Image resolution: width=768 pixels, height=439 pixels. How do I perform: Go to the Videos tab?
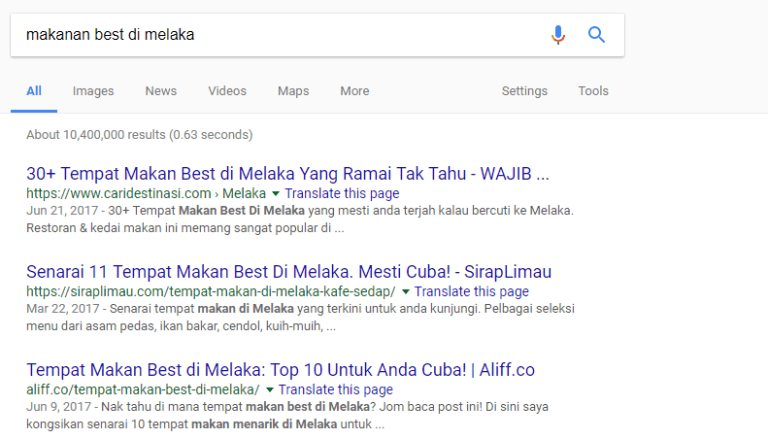(x=227, y=91)
